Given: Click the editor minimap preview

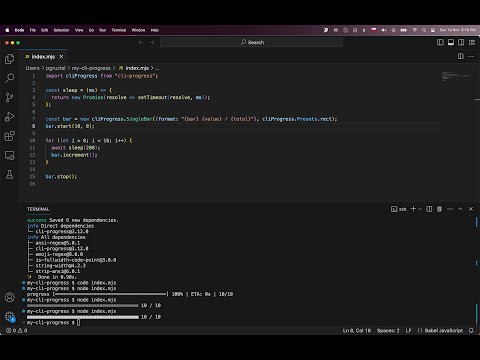Looking at the screenshot, I should 456,76.
